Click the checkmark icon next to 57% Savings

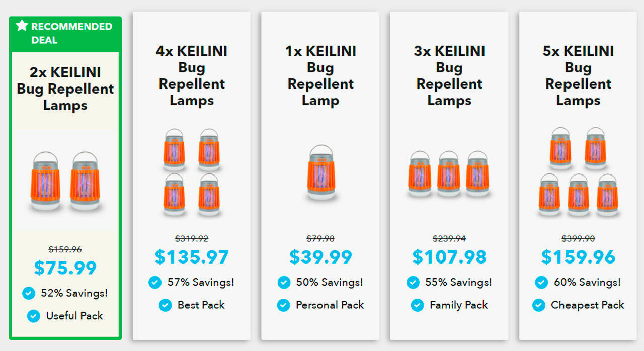[155, 282]
